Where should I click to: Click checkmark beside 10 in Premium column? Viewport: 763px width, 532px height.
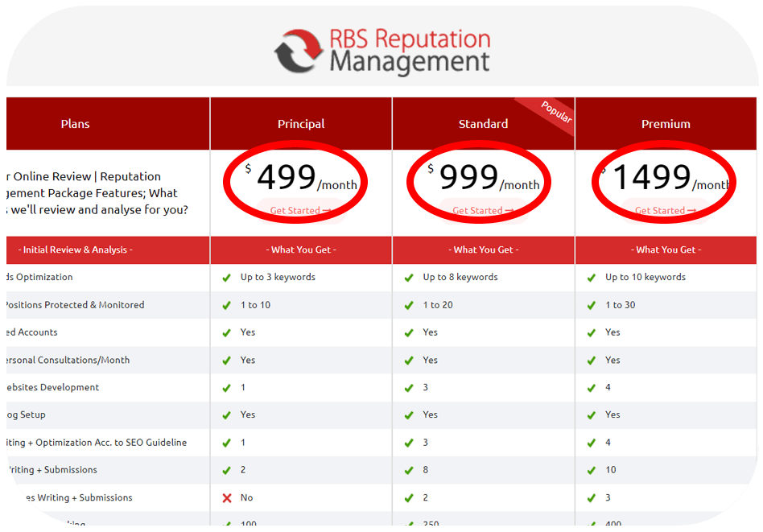[592, 471]
